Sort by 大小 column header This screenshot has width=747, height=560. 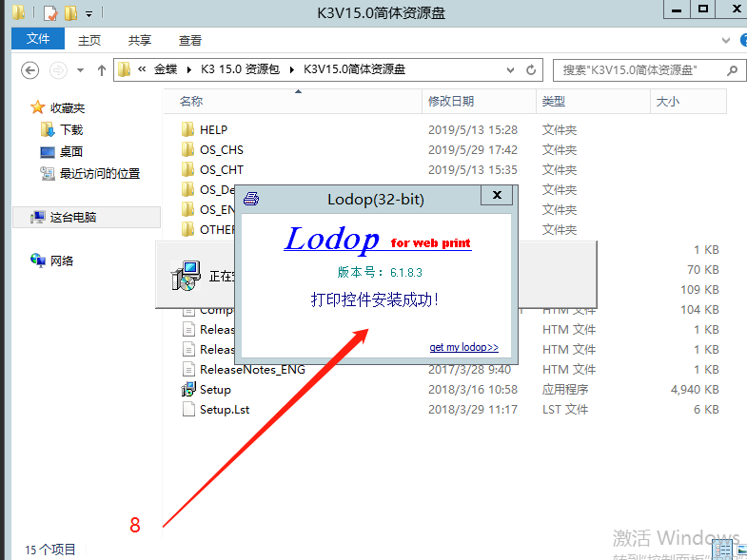pyautogui.click(x=688, y=101)
